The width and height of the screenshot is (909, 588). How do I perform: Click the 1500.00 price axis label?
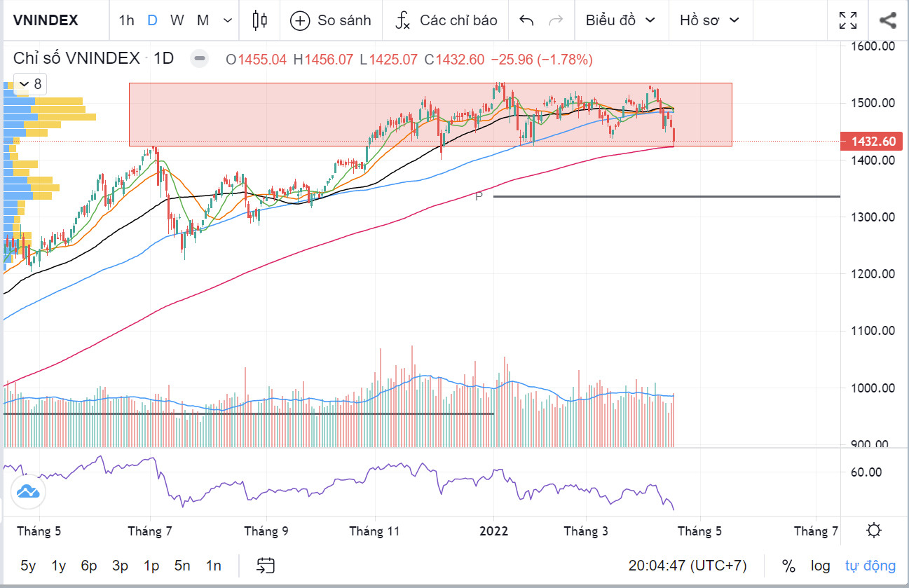873,103
